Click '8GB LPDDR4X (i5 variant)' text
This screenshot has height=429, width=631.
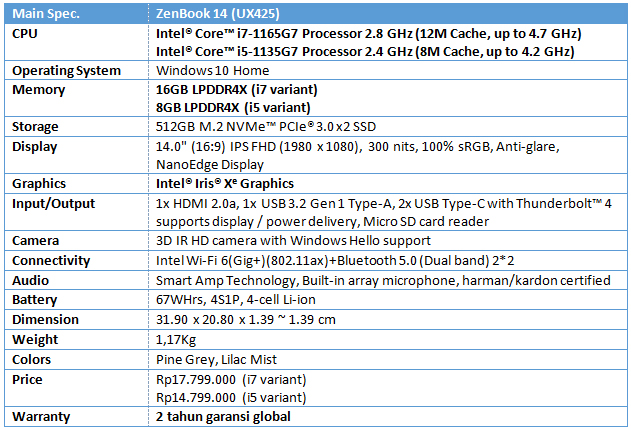[233, 107]
